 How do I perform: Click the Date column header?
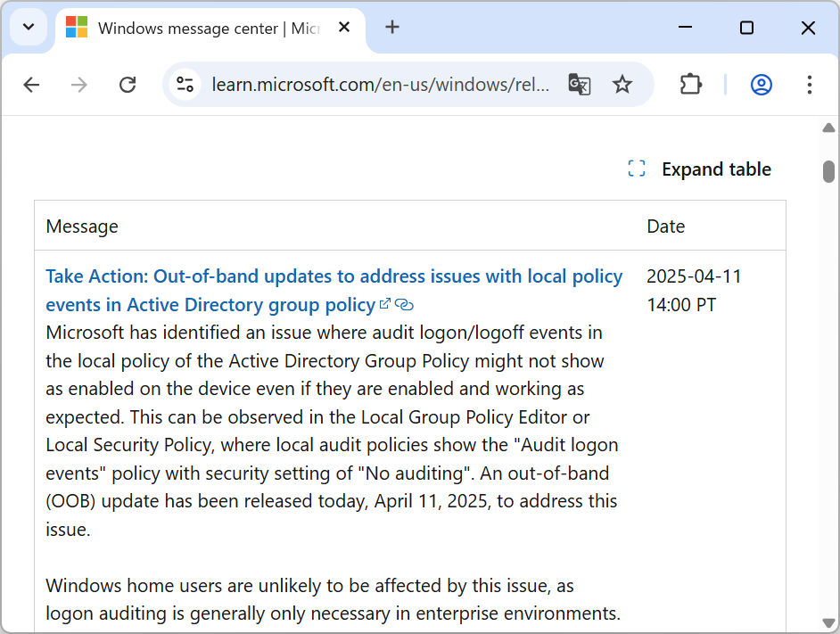click(666, 226)
